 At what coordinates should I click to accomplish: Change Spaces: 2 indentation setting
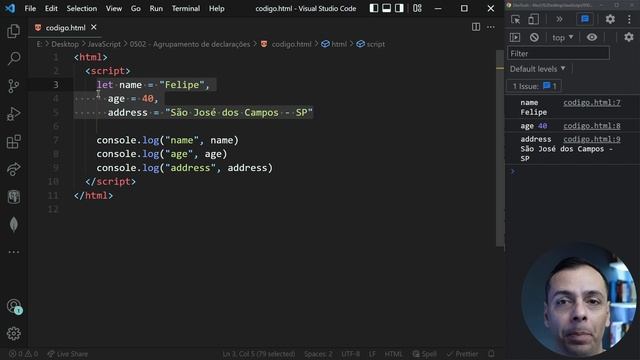318,354
